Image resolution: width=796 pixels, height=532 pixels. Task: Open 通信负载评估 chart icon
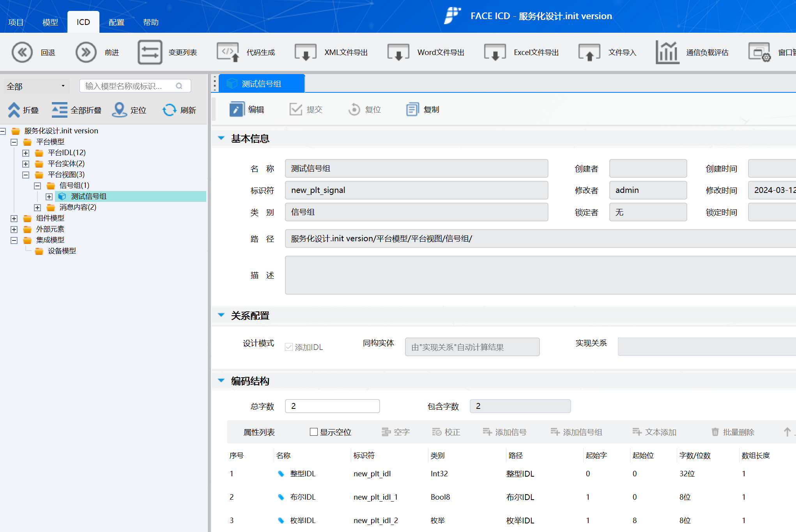point(667,52)
